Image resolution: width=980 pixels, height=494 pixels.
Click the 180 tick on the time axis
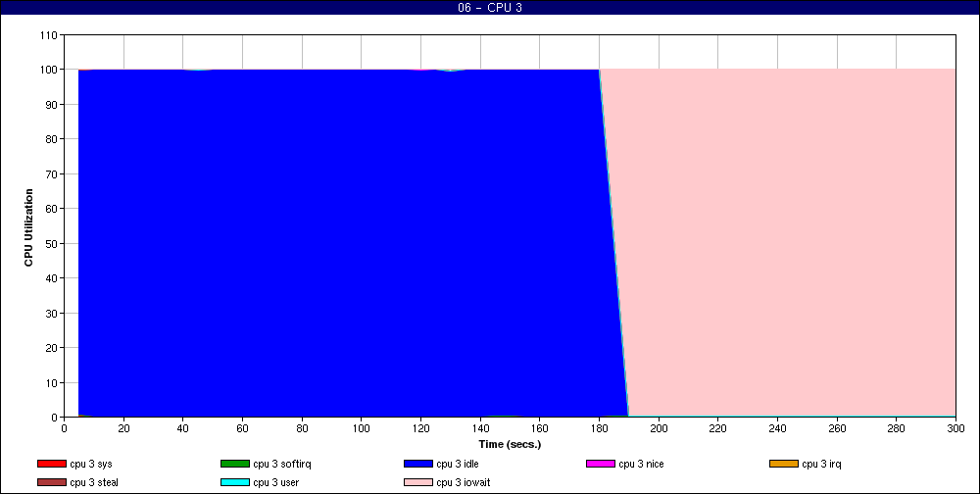(x=599, y=429)
